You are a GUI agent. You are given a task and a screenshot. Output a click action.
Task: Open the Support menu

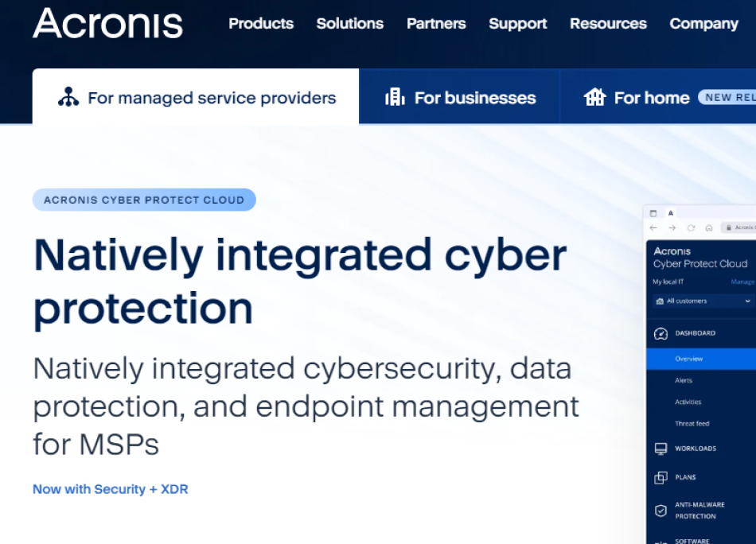coord(518,24)
